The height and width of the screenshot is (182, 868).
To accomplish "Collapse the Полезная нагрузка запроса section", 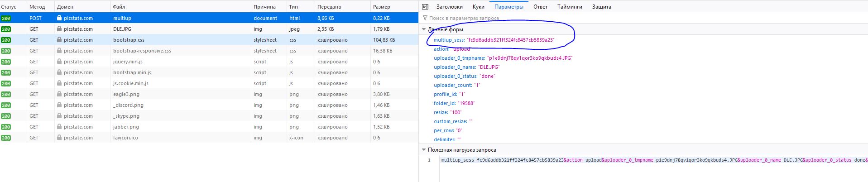I will (x=424, y=150).
